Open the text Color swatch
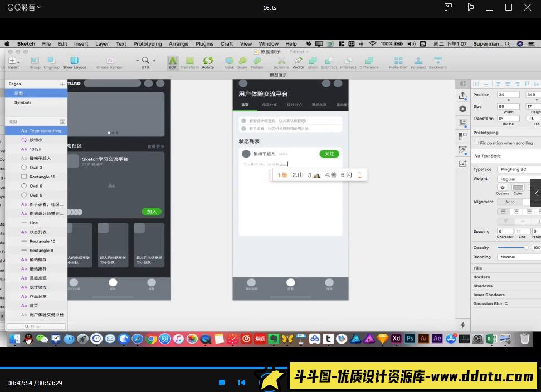Screen dimensions: 541x392 pyautogui.click(x=518, y=188)
